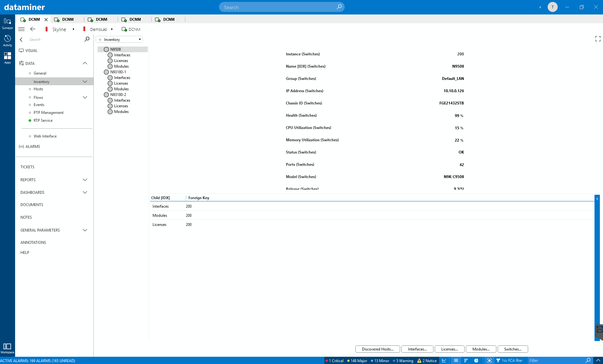Screen dimensions: 603x364
Task: Switch to the last DCNM tab
Action: coord(168,20)
